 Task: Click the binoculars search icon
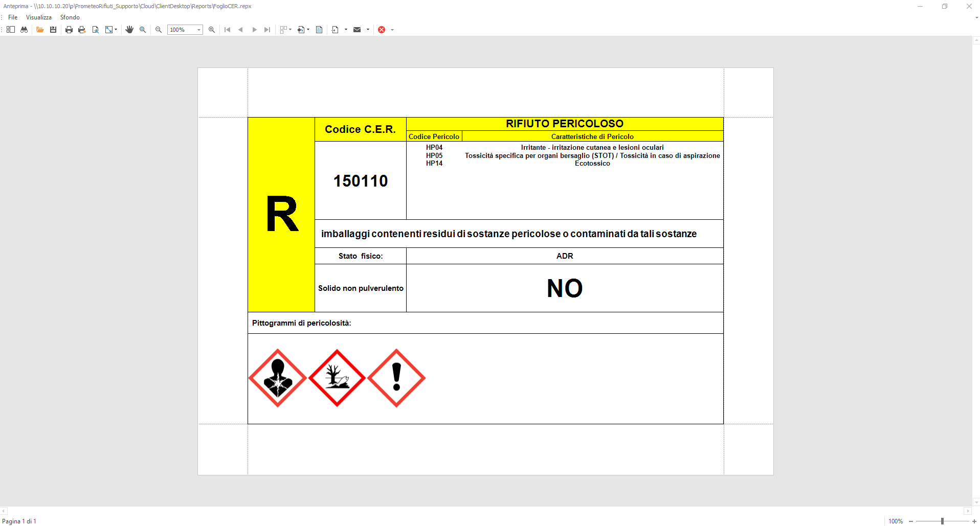pyautogui.click(x=24, y=30)
